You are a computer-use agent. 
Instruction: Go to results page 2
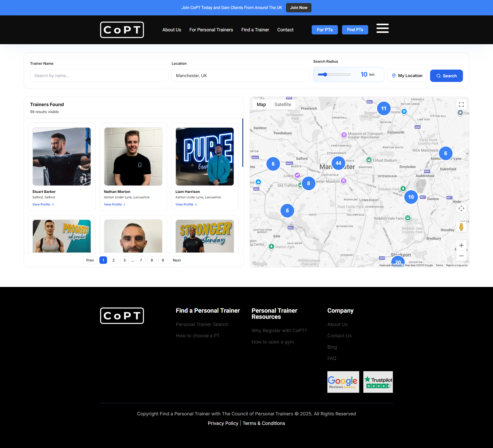point(113,260)
